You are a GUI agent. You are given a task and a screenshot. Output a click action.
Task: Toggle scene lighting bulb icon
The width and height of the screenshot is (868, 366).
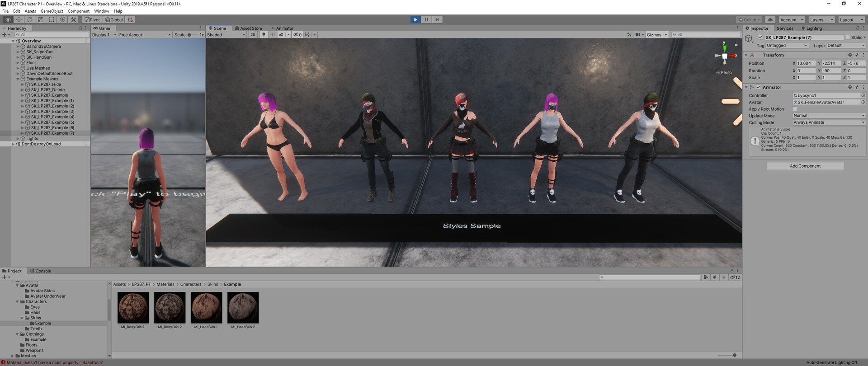[264, 35]
